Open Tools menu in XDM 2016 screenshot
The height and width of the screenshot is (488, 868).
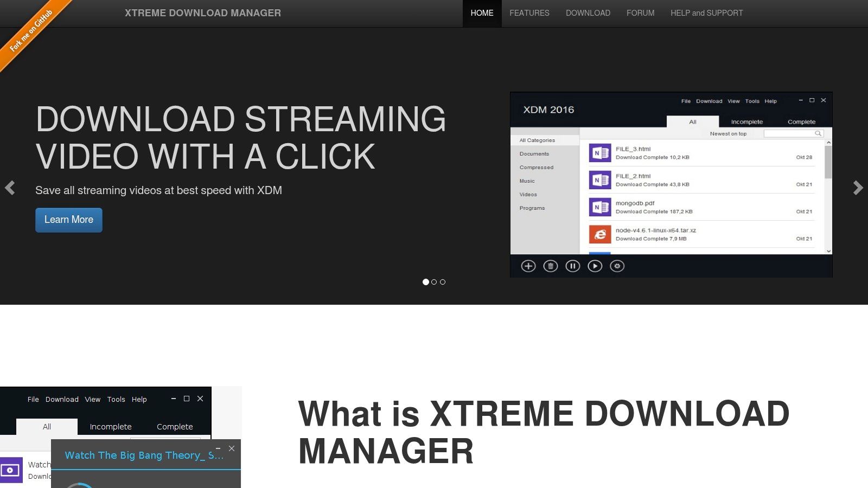coord(752,101)
